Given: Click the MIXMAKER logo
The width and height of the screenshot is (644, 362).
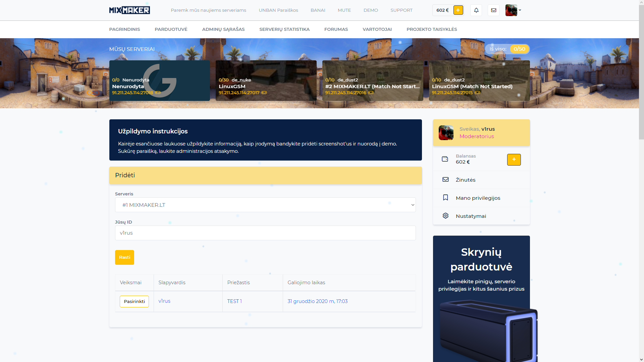Looking at the screenshot, I should [129, 10].
